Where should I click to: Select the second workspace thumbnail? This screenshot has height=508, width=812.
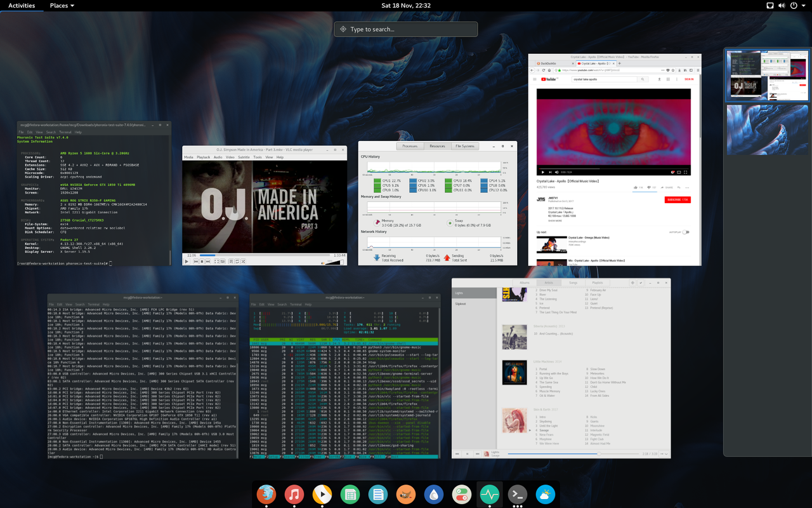(x=766, y=130)
